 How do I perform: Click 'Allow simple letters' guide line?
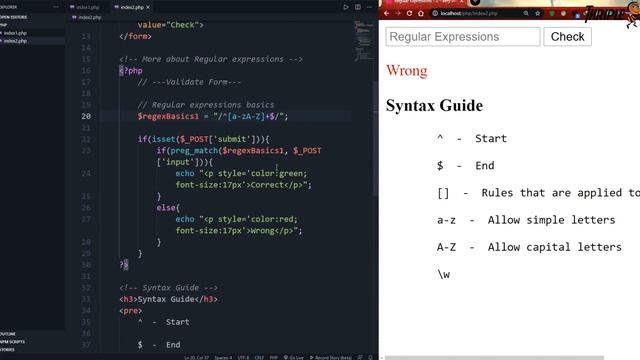[526, 220]
